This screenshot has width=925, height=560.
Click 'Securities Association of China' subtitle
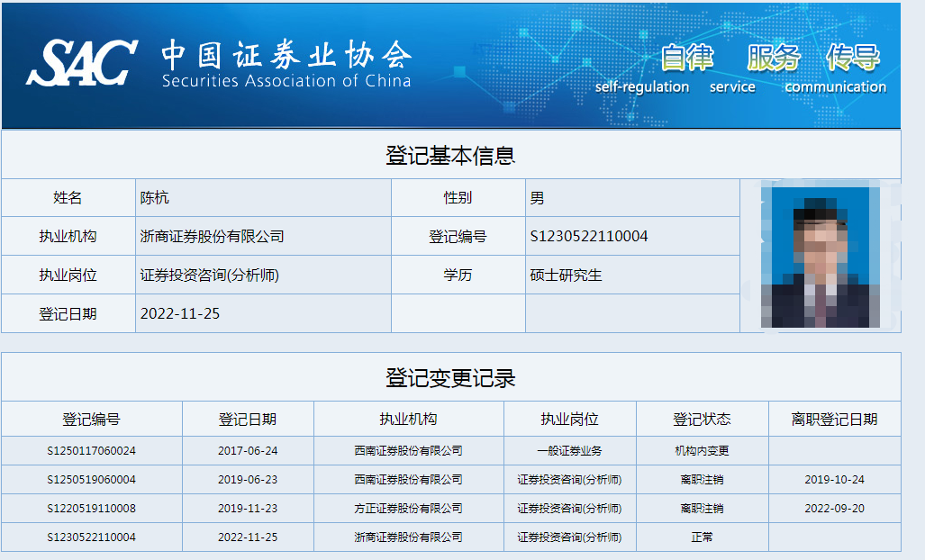[286, 81]
